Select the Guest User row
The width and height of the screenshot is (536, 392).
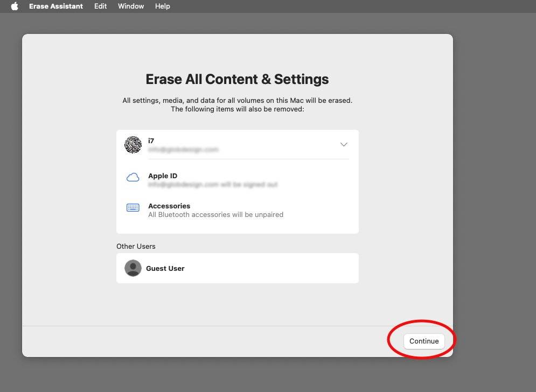pos(238,268)
